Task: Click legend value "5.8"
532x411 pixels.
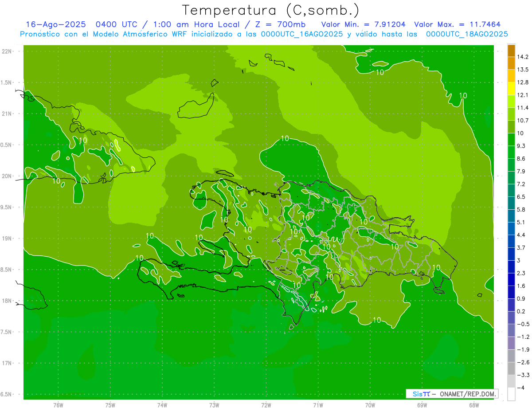Action: 521,209
